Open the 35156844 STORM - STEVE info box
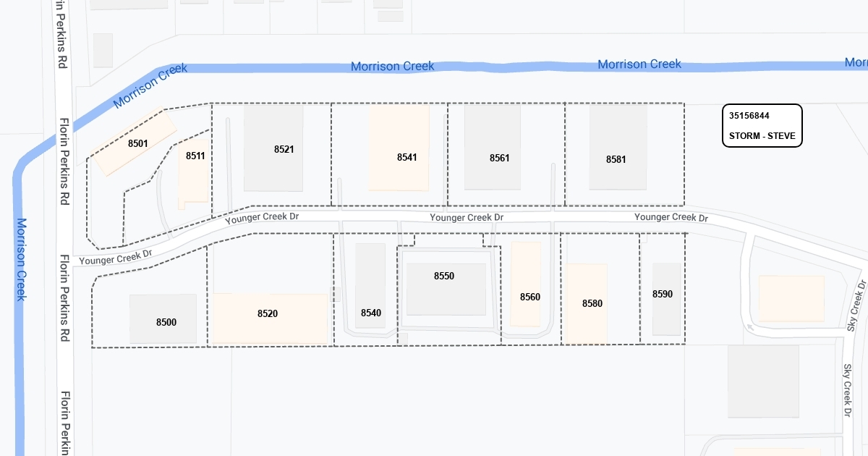 [x=762, y=125]
